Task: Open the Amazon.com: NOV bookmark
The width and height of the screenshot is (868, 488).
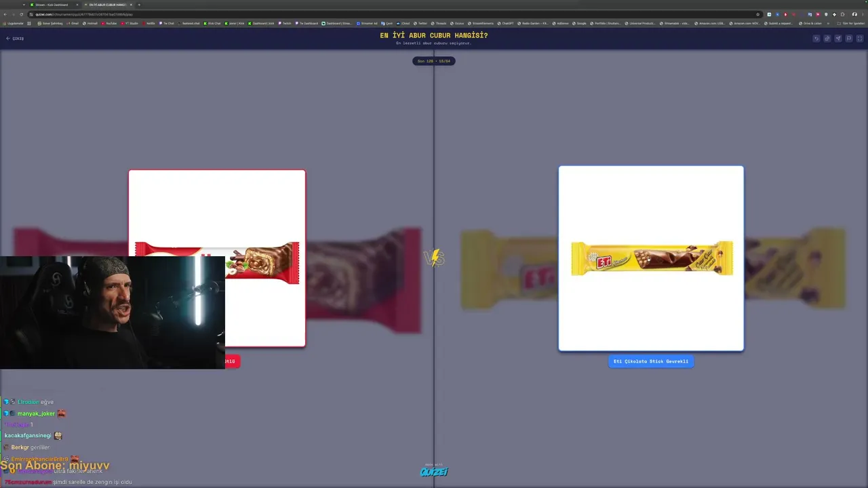Action: tap(745, 23)
